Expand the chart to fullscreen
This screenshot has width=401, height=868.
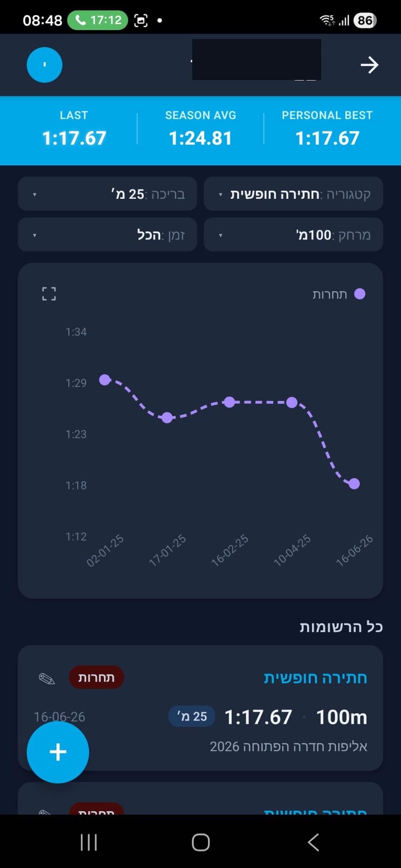[49, 294]
